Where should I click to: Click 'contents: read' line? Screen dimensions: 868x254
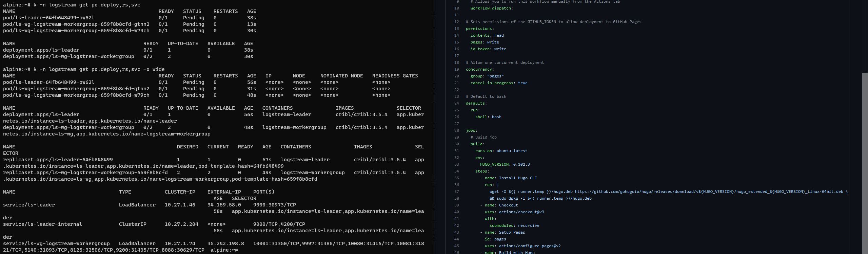(487, 35)
